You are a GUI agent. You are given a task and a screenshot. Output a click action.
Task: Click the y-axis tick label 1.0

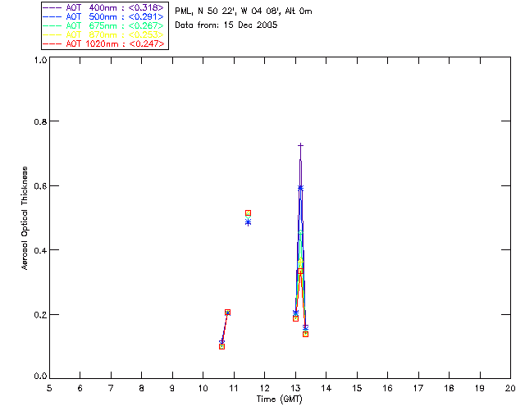(40, 60)
